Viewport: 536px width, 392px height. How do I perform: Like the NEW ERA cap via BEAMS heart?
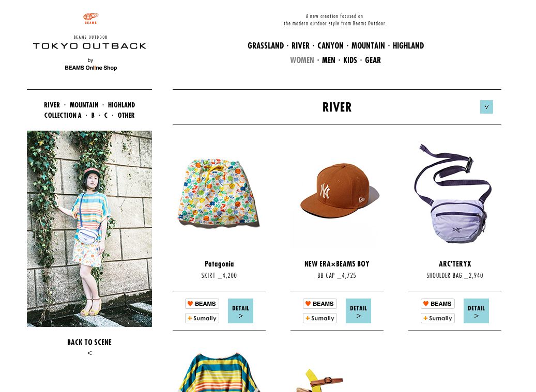click(320, 304)
